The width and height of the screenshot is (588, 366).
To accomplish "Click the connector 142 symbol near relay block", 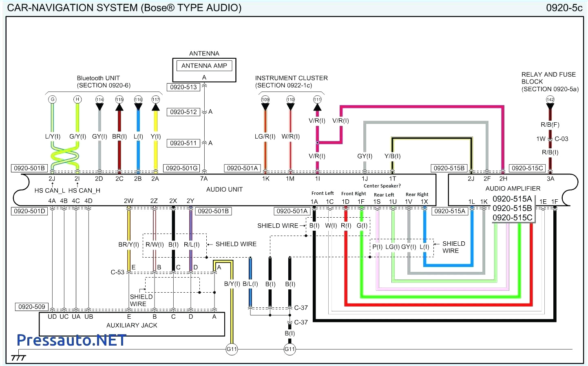I will click(550, 99).
